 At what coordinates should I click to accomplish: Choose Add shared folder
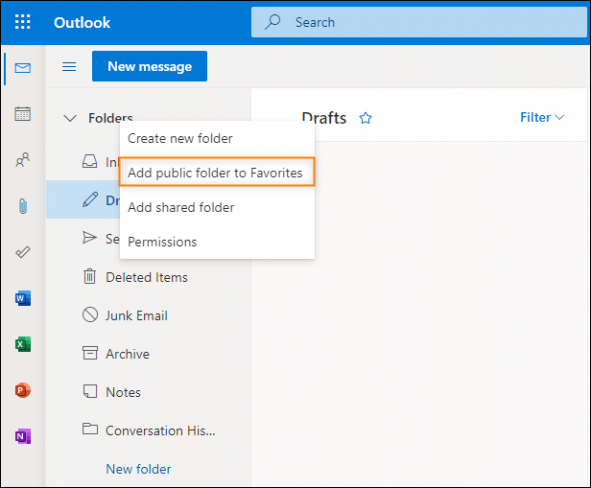217,207
